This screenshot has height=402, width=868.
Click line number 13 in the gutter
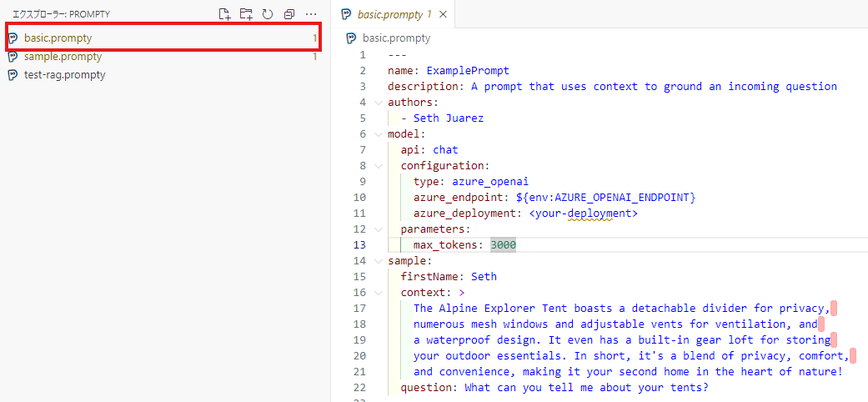(x=359, y=244)
